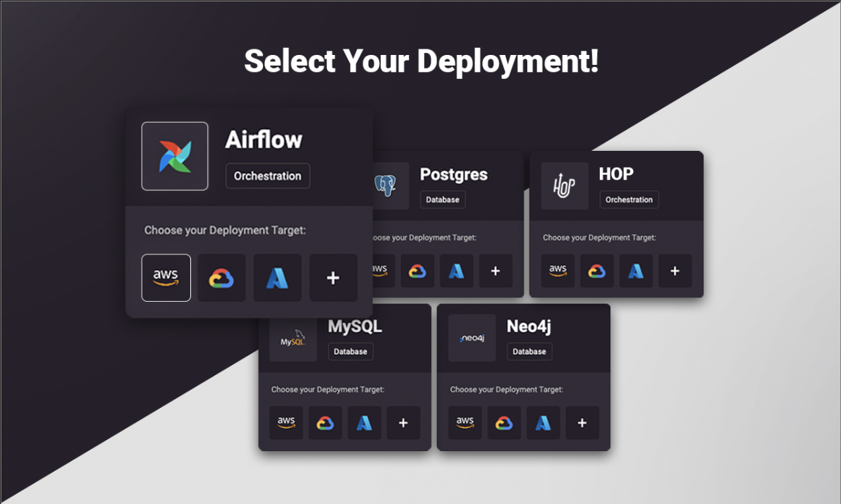
Task: Select AWS target on Airflow card
Action: [166, 278]
